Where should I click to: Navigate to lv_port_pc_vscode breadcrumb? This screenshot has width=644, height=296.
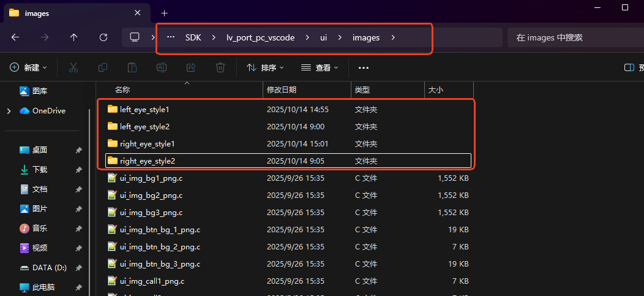[260, 37]
